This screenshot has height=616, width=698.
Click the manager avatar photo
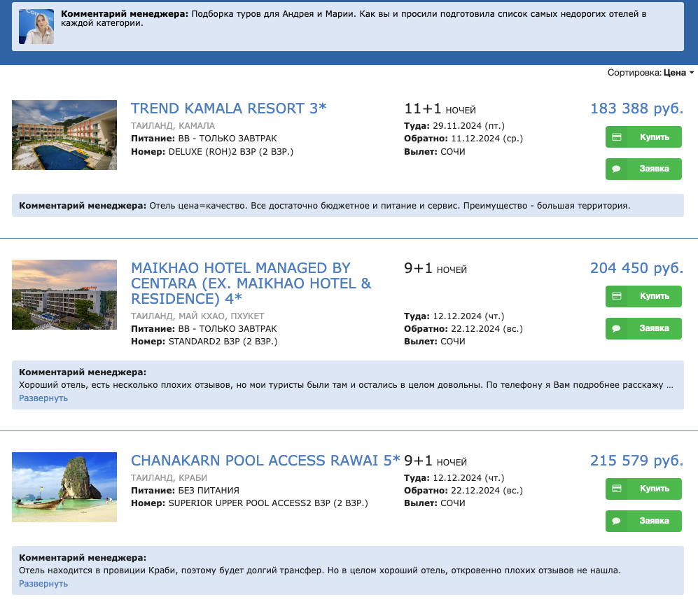click(x=36, y=27)
